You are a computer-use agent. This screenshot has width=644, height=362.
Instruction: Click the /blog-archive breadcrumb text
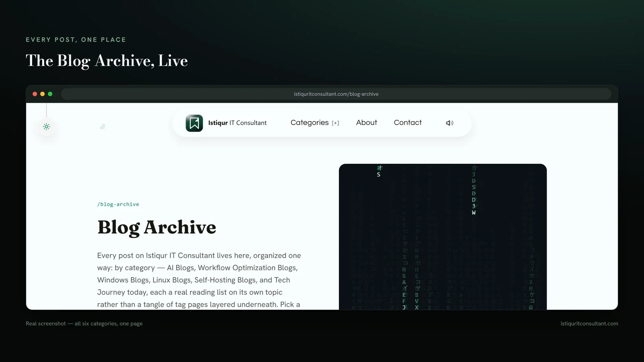point(118,204)
